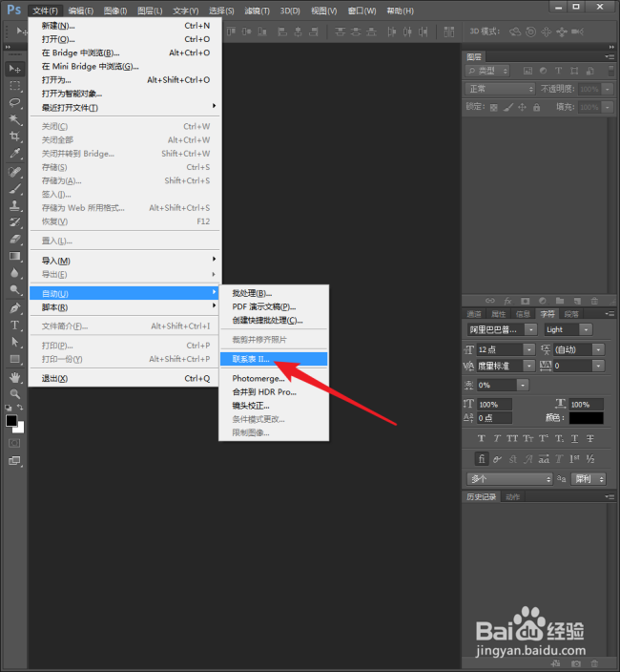Toggle Quick Mask mode in the toolbox

[15, 443]
